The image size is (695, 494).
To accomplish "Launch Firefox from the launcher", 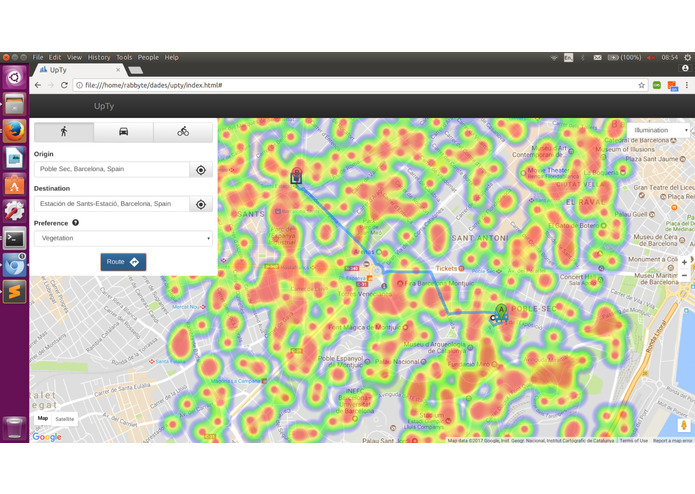I will (x=14, y=131).
